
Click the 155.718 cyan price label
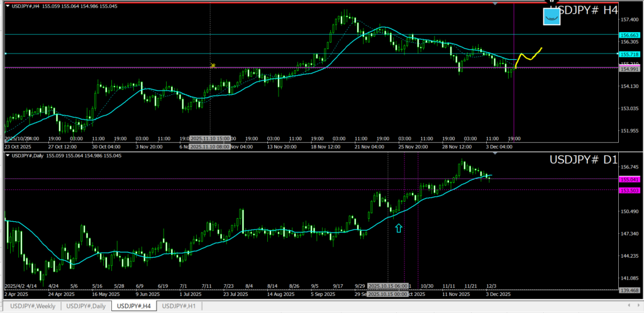(630, 54)
